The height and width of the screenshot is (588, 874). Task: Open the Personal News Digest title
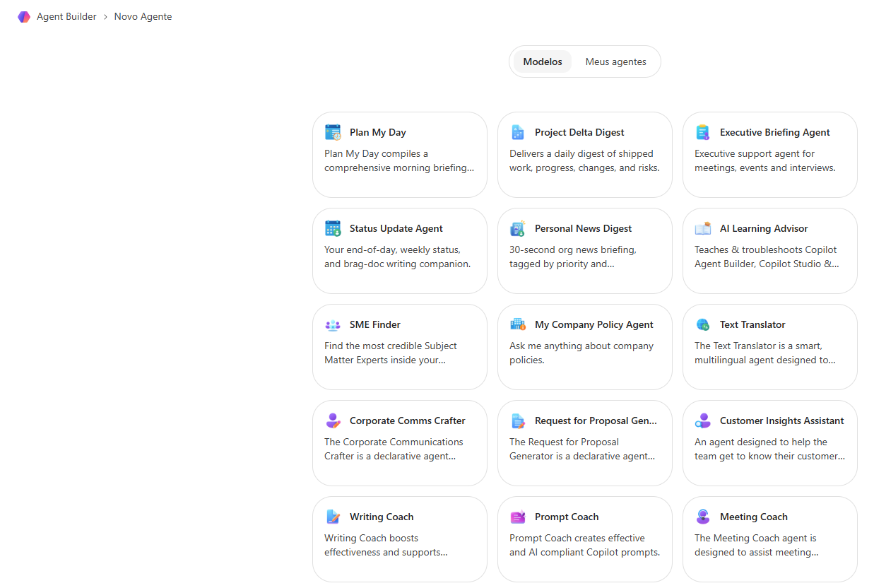tap(584, 228)
